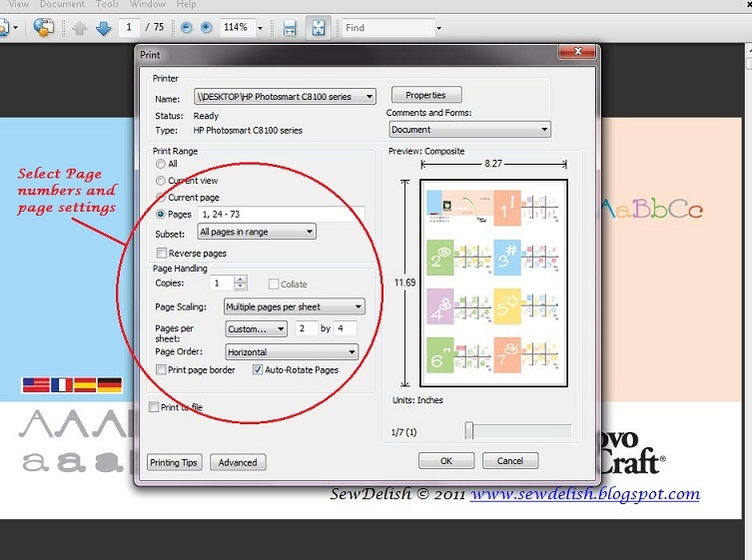
Task: Click the Printing Tips button
Action: [174, 462]
